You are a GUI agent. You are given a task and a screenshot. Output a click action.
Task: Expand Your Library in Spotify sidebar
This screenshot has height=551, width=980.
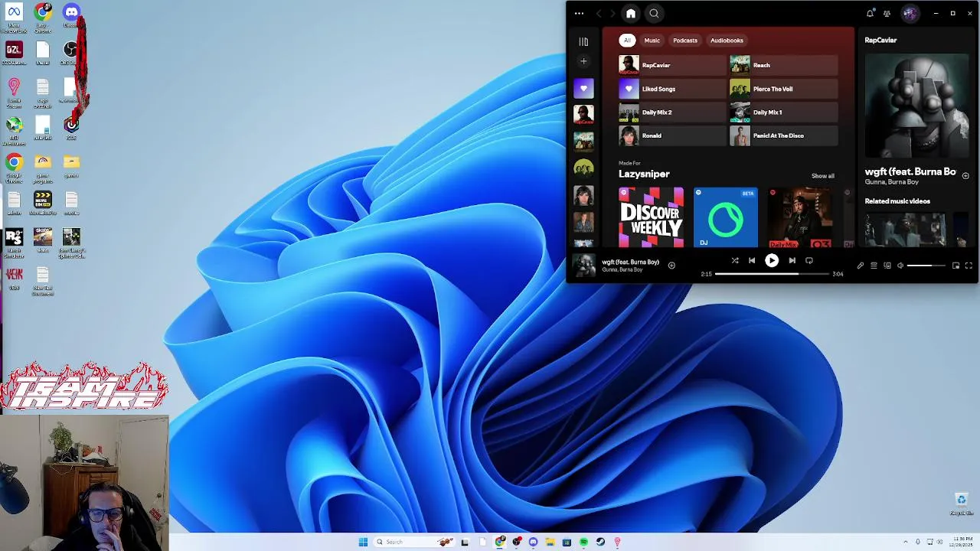pos(583,41)
